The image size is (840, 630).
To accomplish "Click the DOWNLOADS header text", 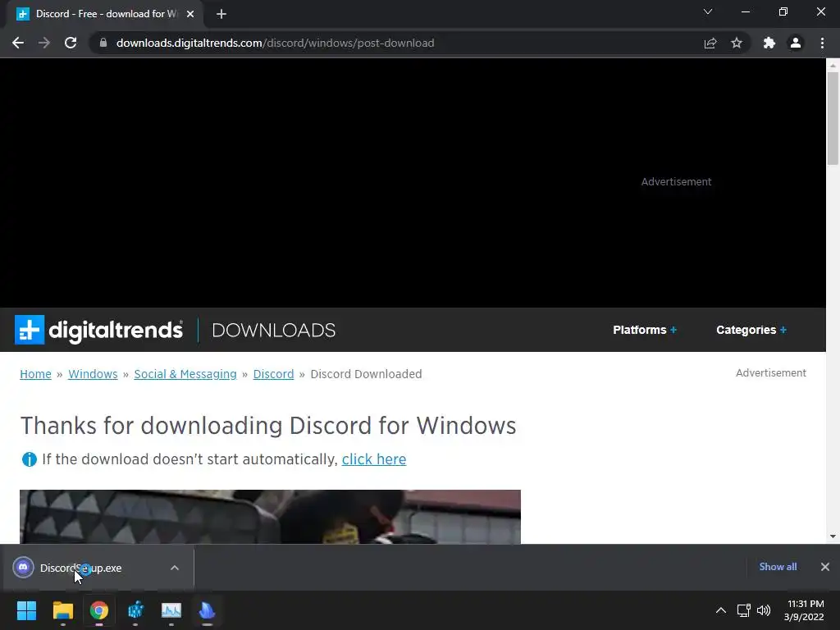I will (274, 330).
